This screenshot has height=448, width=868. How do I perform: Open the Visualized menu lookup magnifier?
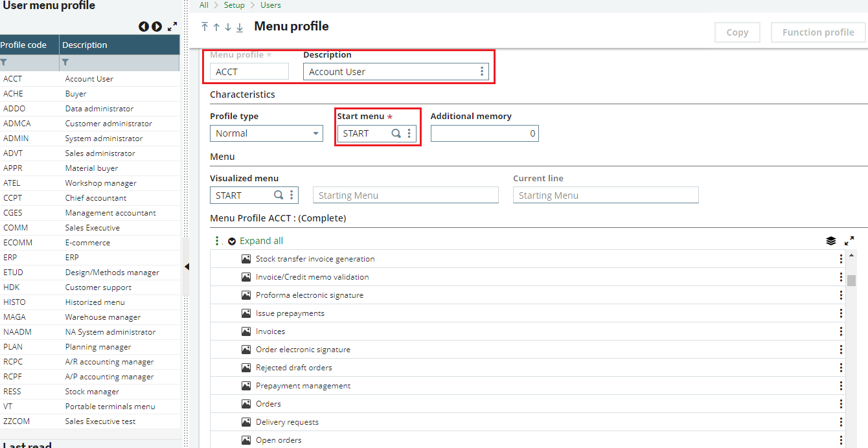(278, 194)
